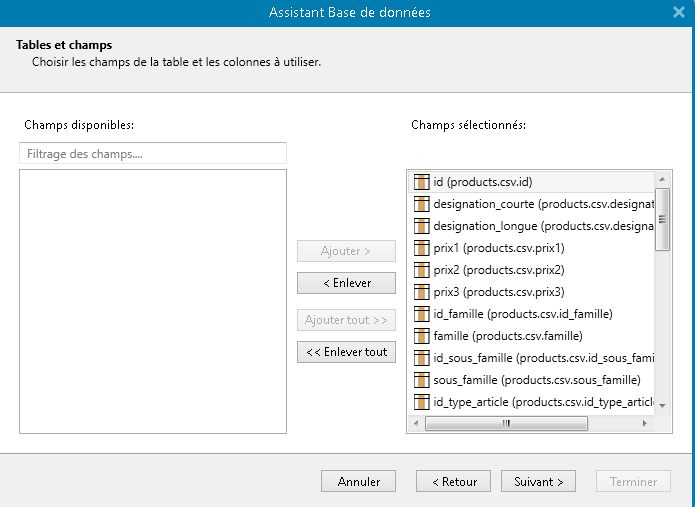Click the icon beside sous_famille field
The image size is (695, 507).
pyautogui.click(x=421, y=380)
